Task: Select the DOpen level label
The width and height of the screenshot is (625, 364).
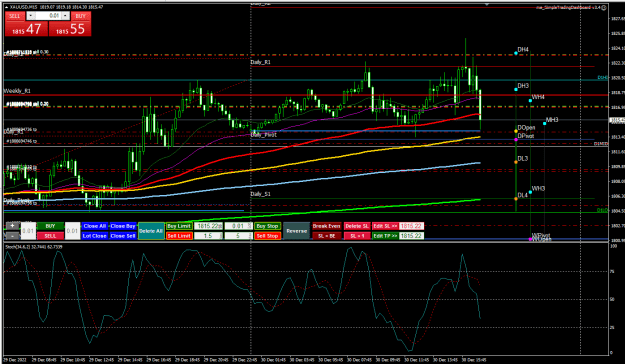Action: [526, 128]
